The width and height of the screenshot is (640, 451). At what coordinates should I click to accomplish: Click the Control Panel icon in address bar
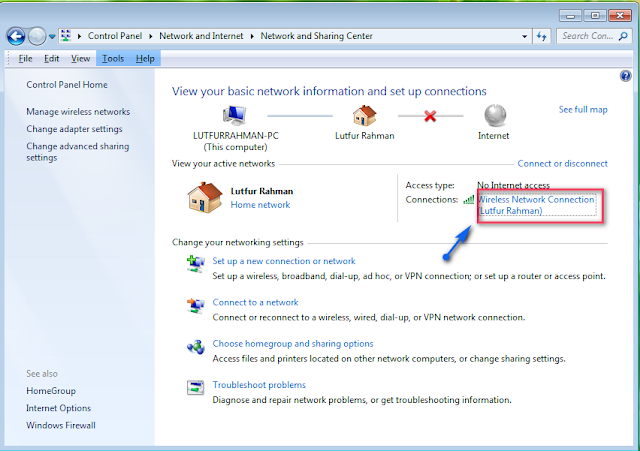[66, 36]
